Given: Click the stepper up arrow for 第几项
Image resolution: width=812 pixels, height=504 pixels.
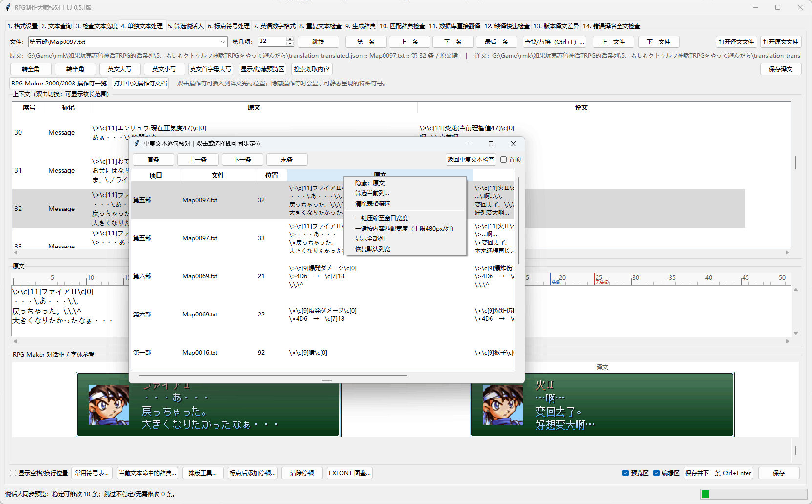Looking at the screenshot, I should point(290,39).
